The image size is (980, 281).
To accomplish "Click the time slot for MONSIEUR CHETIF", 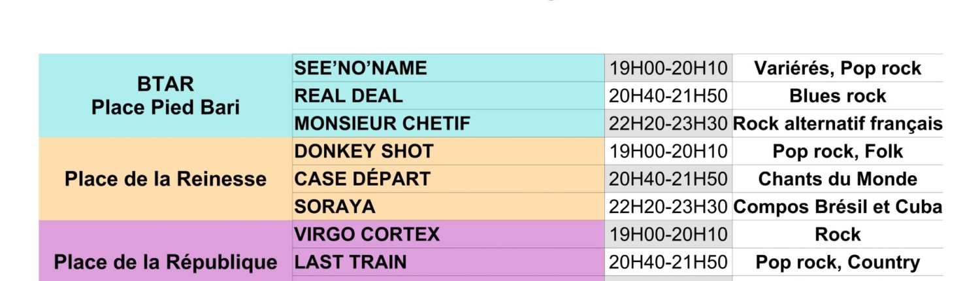I will click(668, 124).
